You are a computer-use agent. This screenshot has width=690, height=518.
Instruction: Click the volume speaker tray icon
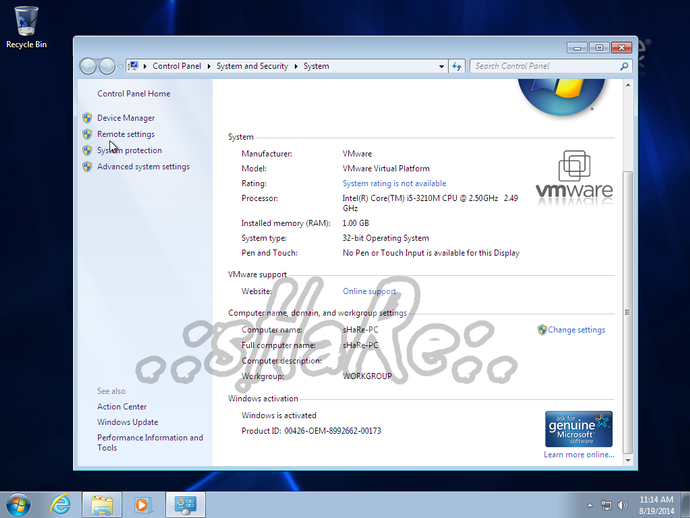click(623, 505)
